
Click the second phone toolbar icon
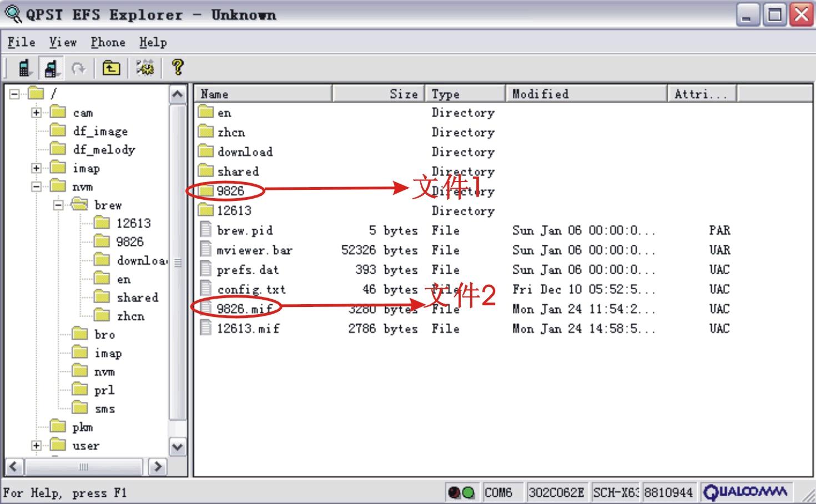[51, 68]
